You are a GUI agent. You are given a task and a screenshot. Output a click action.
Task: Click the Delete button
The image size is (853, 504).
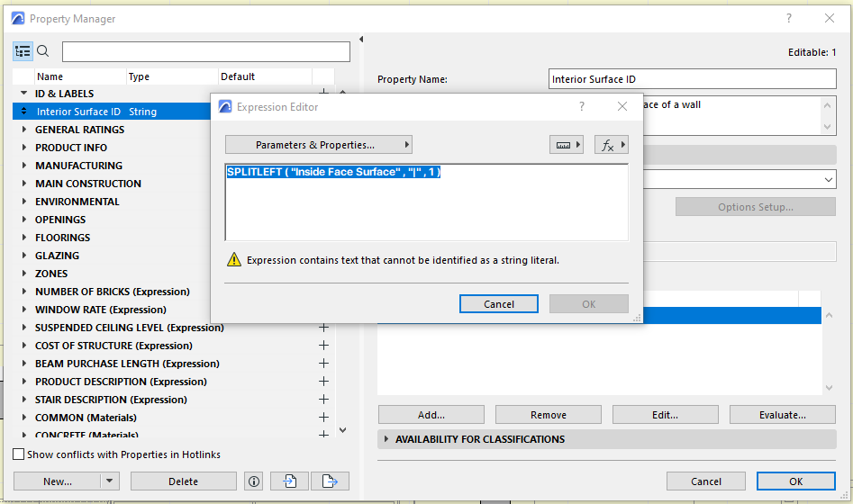tap(184, 481)
